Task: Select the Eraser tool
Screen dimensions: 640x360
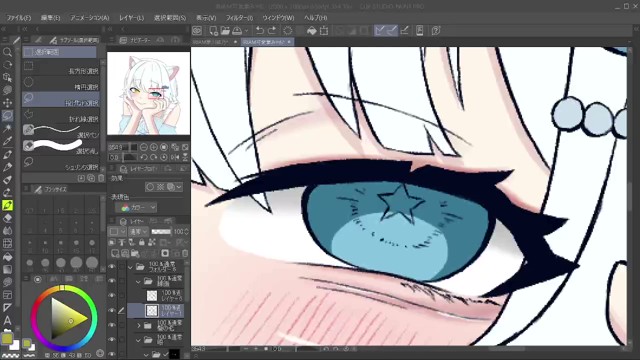Action: [7, 218]
